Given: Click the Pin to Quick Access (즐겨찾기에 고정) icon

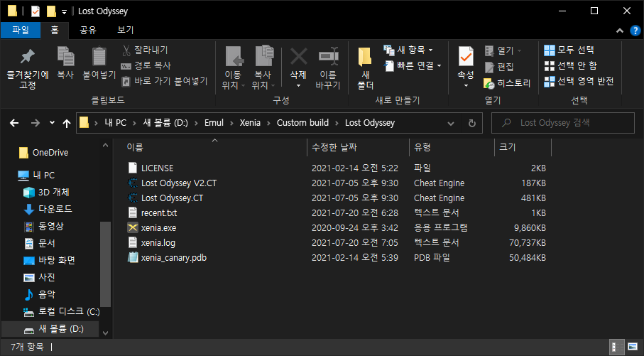Looking at the screenshot, I should coord(28,57).
